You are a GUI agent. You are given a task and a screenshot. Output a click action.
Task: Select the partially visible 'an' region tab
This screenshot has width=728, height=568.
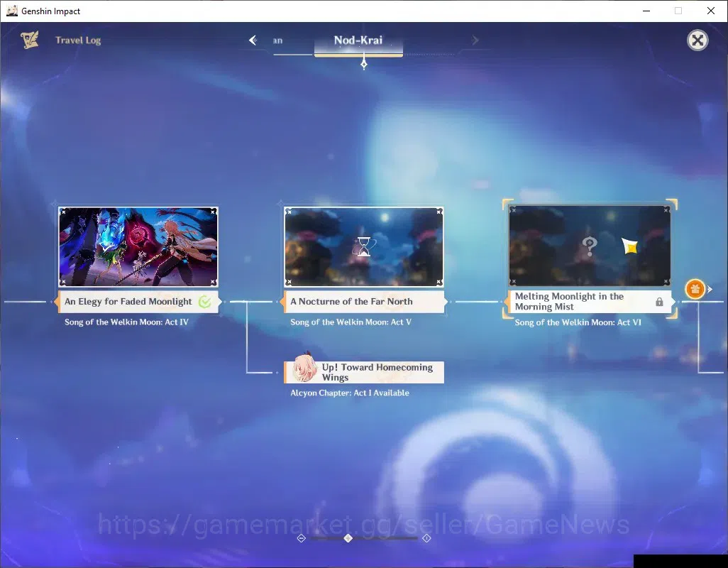point(277,40)
